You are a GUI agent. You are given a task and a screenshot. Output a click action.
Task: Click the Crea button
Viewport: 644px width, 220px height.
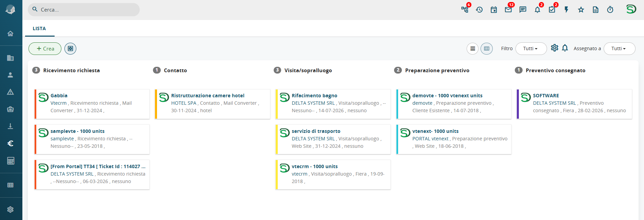click(x=45, y=48)
